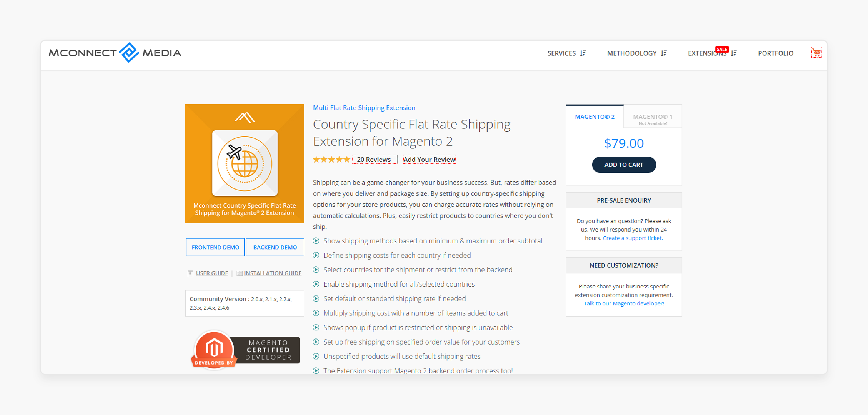Expand the Methodology menu arrow
This screenshot has height=415, width=868.
click(x=664, y=53)
